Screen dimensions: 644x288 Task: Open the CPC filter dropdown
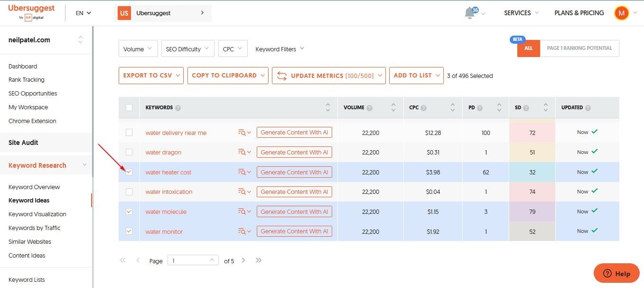[233, 49]
